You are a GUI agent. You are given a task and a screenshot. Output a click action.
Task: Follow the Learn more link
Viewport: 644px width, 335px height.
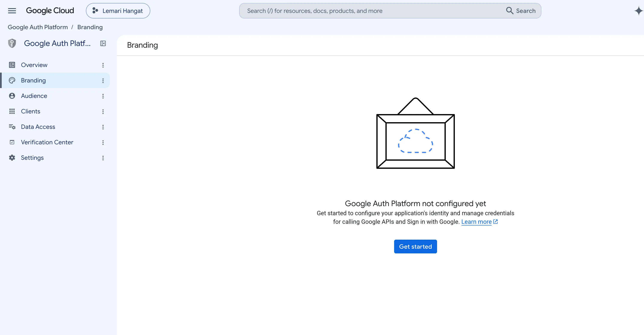click(x=477, y=222)
